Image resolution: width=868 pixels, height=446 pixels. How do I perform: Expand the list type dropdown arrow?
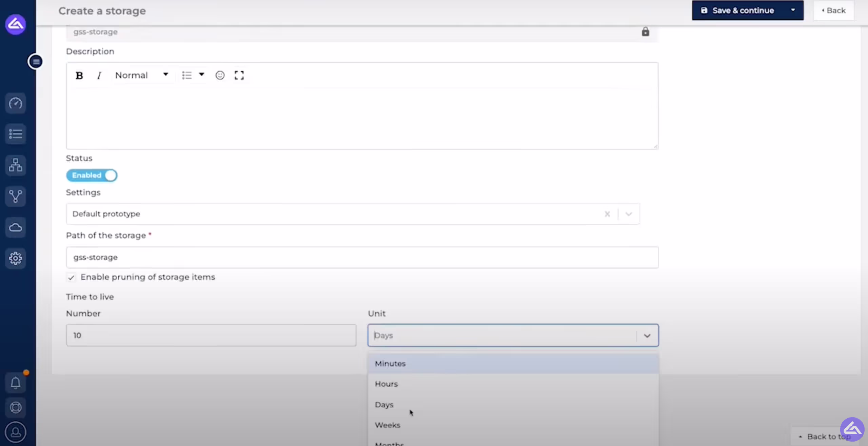201,75
